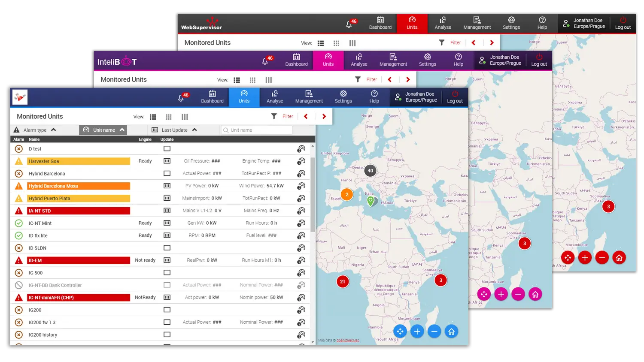Open the Analyse tab in the blue window
Image resolution: width=644 pixels, height=362 pixels.
275,97
